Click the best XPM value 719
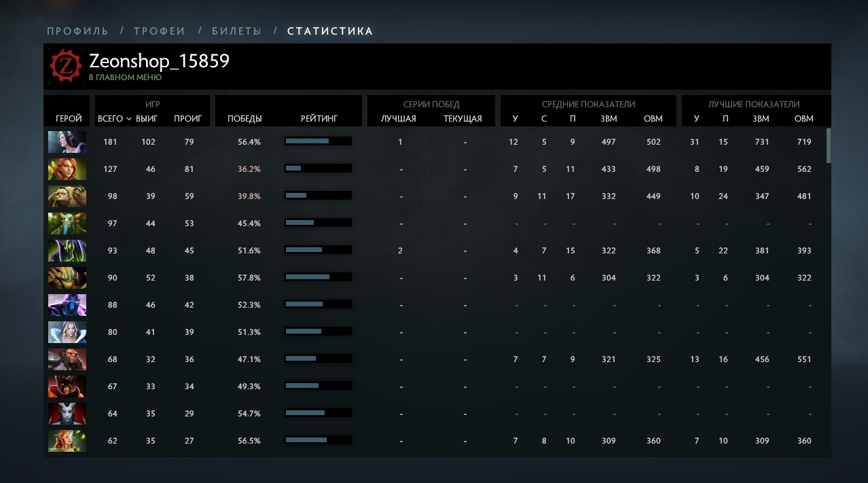Viewport: 868px width, 483px height. point(804,142)
